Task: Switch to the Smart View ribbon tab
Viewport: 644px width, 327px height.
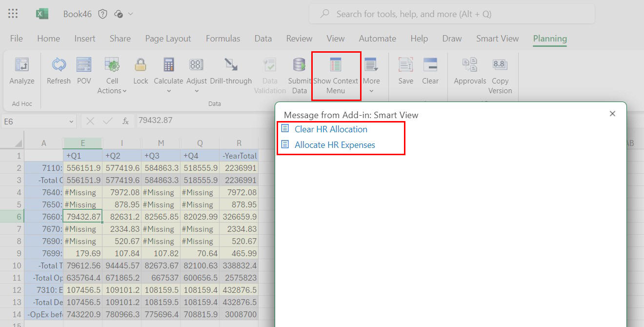Action: (497, 38)
